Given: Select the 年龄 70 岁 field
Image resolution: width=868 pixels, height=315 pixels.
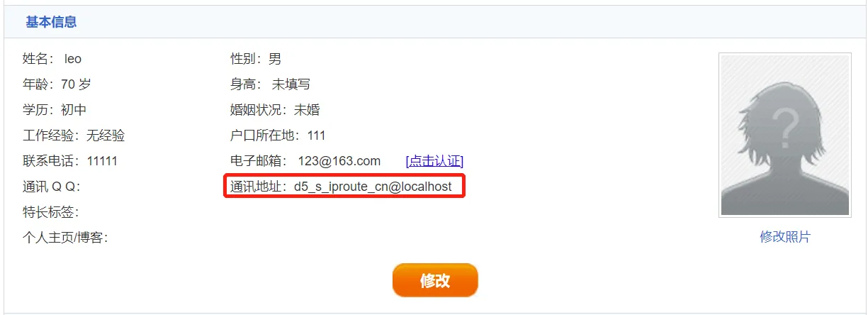Looking at the screenshot, I should 57,84.
